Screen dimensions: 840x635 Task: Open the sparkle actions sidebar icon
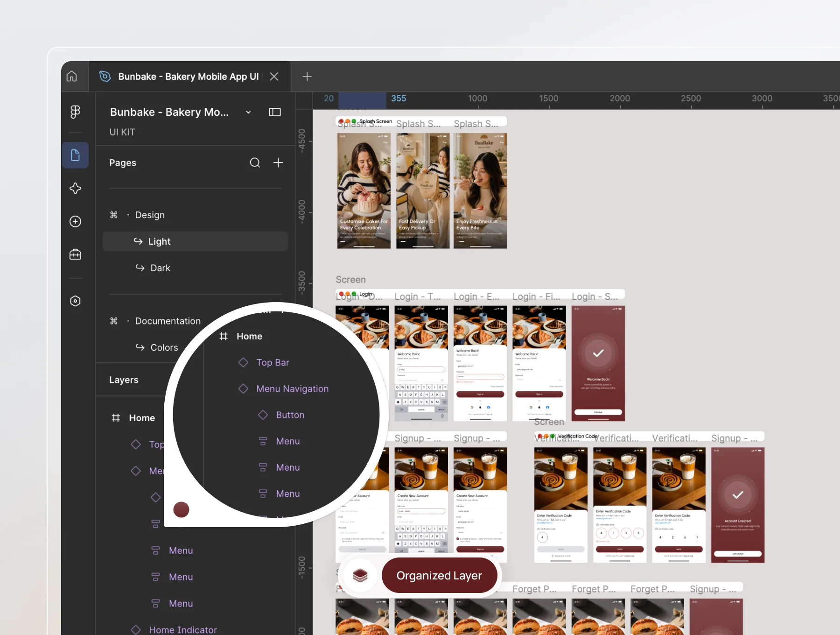pos(75,188)
